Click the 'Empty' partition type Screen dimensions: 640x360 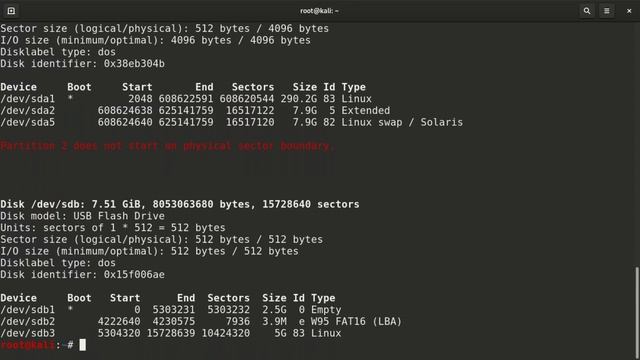pyautogui.click(x=326, y=310)
